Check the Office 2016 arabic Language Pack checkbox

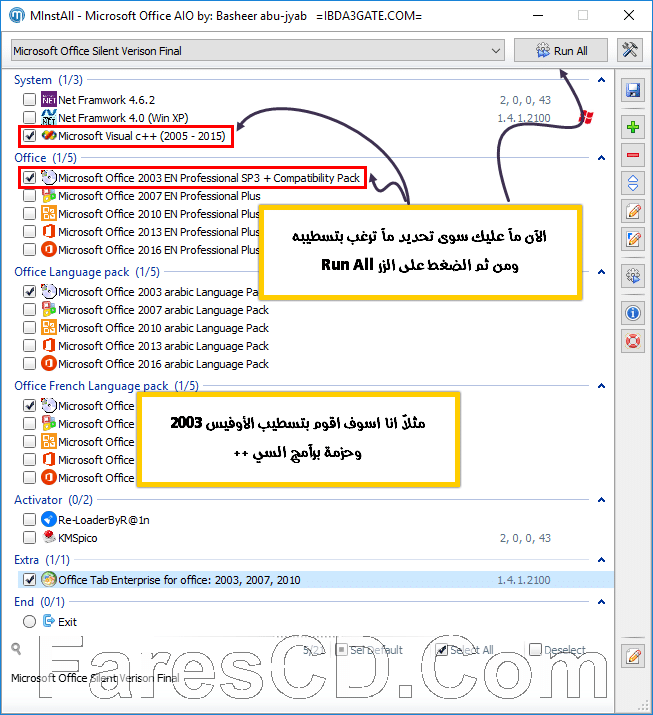29,364
